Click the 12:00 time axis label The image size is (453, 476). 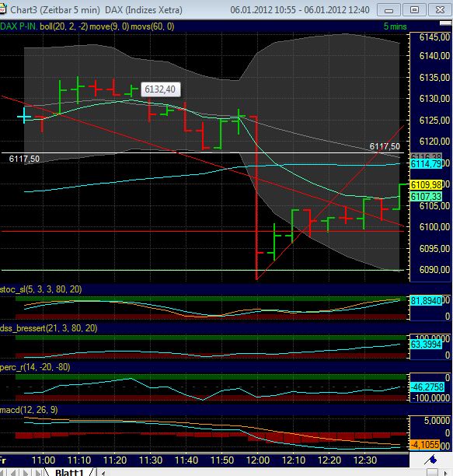tap(258, 460)
